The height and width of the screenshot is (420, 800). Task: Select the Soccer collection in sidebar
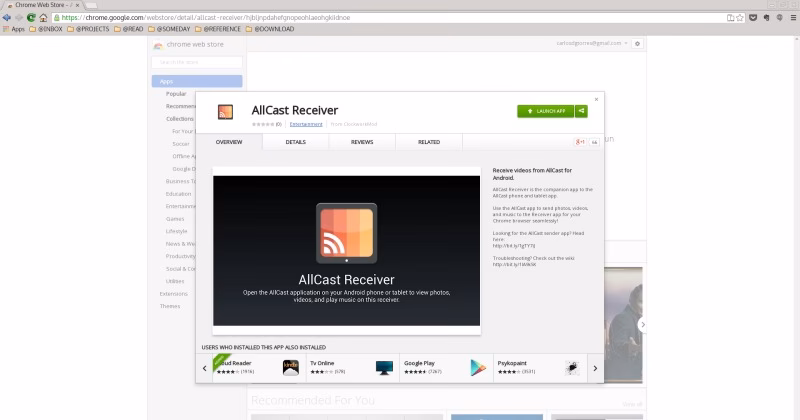[x=181, y=144]
